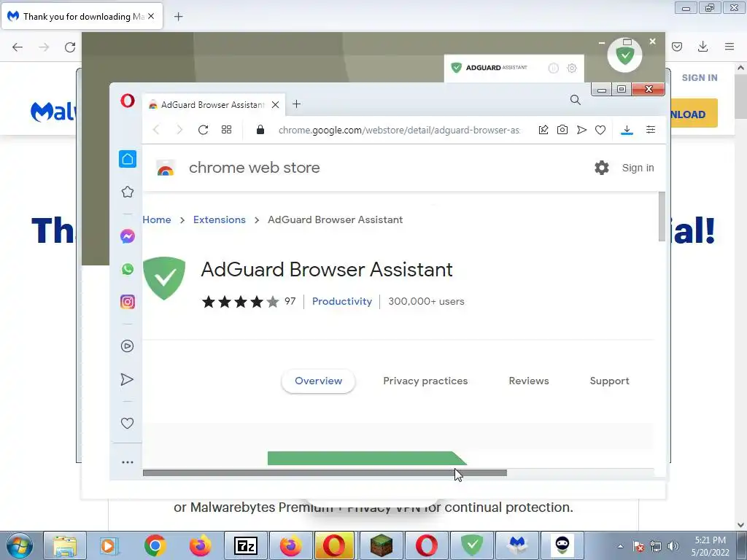Click the padlock site info icon
This screenshot has height=560, width=747.
[260, 130]
